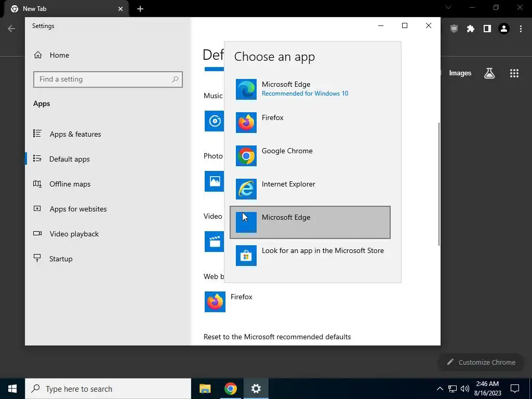Show hidden system tray icons

[440, 389]
